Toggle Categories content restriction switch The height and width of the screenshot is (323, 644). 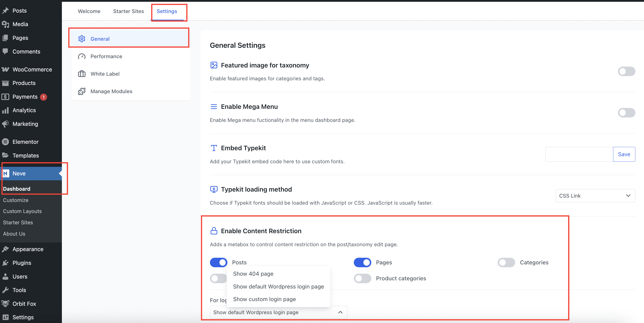coord(506,262)
